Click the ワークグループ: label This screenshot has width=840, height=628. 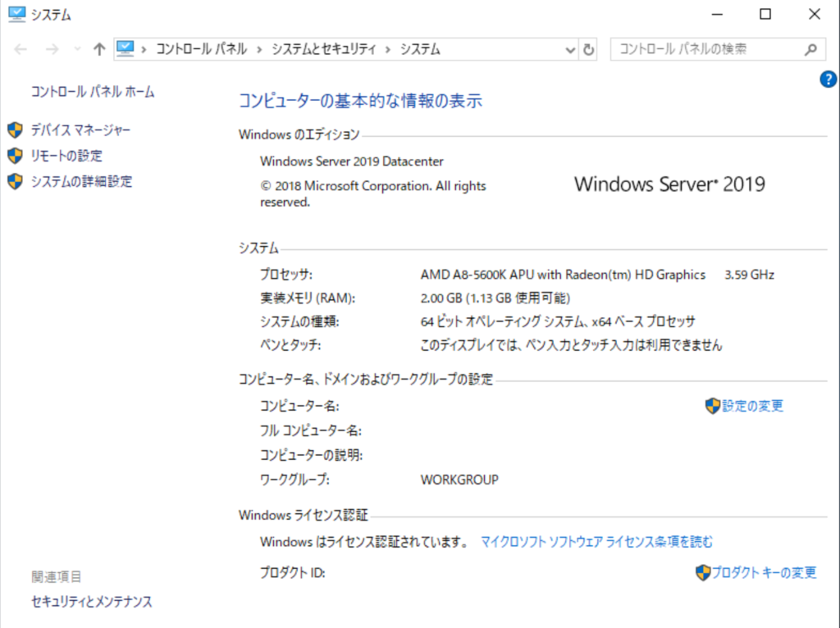pyautogui.click(x=294, y=479)
